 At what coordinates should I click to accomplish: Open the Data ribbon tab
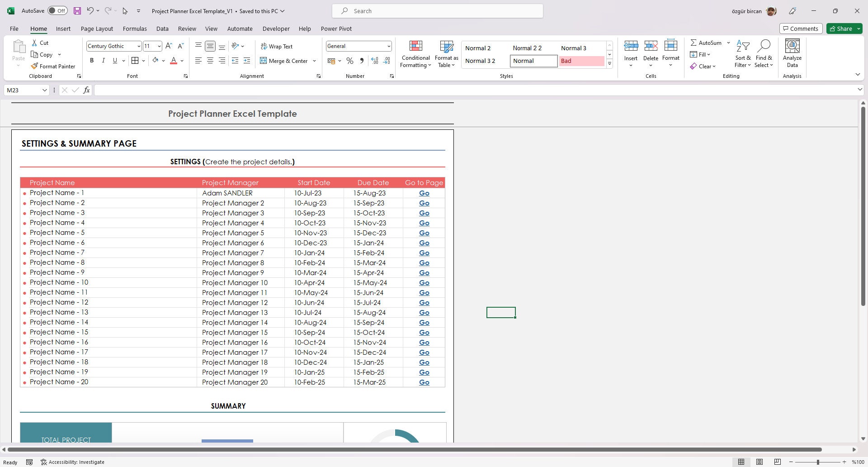(162, 29)
